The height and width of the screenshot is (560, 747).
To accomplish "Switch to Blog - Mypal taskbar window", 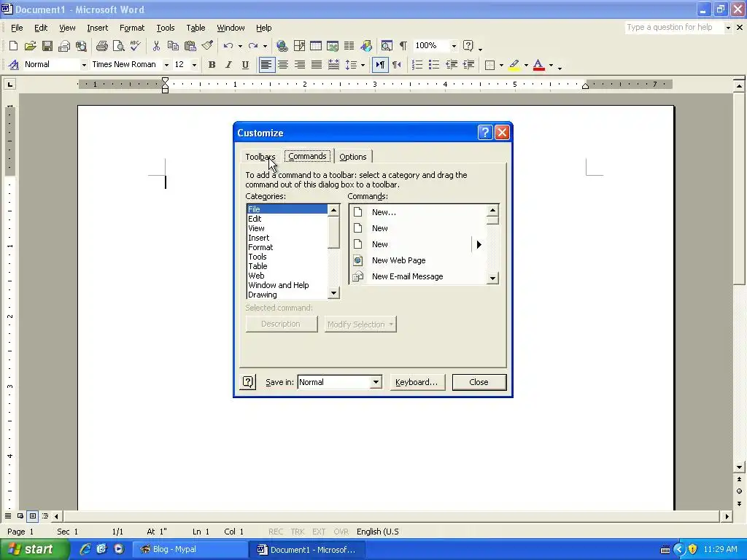I will 189,549.
